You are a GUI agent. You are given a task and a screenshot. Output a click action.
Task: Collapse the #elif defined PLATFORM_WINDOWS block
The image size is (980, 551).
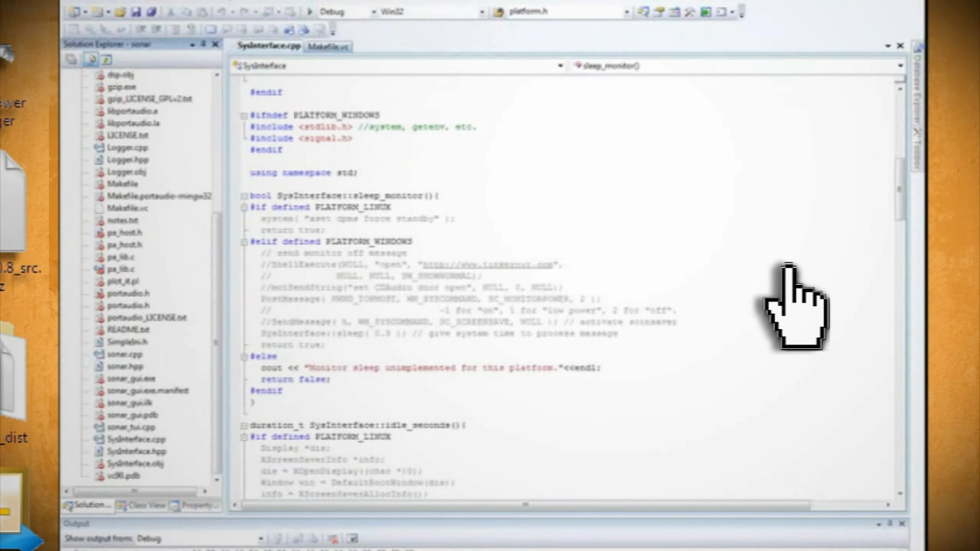pyautogui.click(x=244, y=242)
